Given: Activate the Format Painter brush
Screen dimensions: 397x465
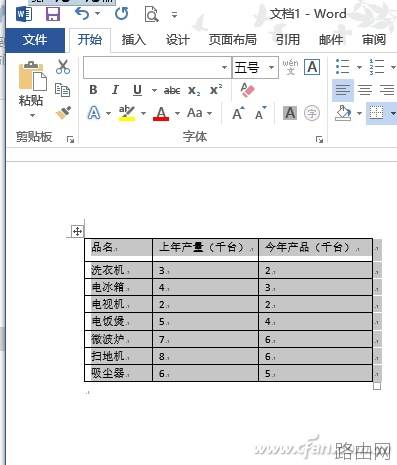Looking at the screenshot, I should tap(63, 113).
